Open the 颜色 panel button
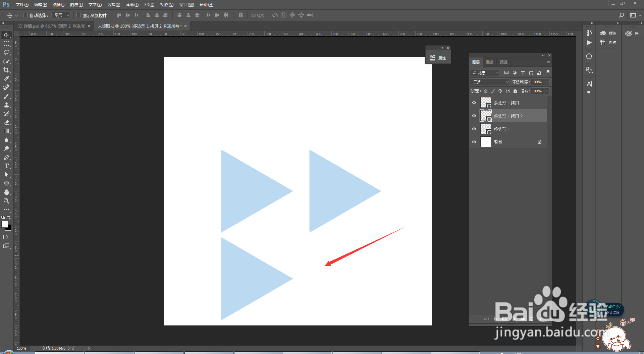This screenshot has height=354, width=644. click(x=608, y=33)
